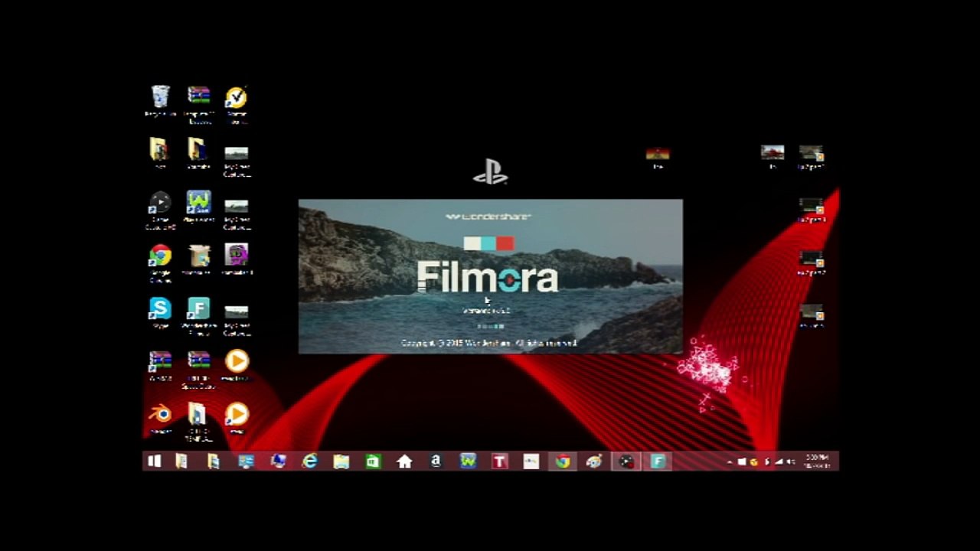Click the green W taskbar icon
980x551 pixels.
tap(468, 461)
